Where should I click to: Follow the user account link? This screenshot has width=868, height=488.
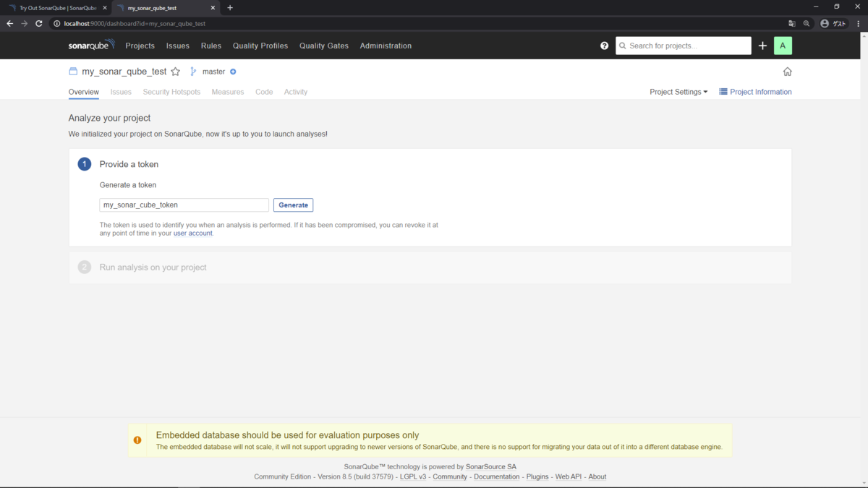pyautogui.click(x=193, y=234)
